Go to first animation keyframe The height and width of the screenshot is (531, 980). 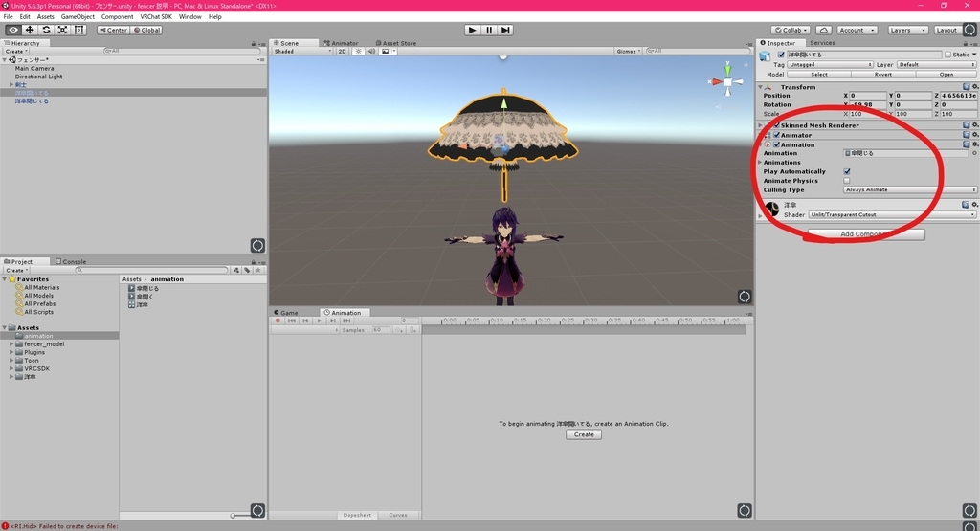click(x=291, y=321)
